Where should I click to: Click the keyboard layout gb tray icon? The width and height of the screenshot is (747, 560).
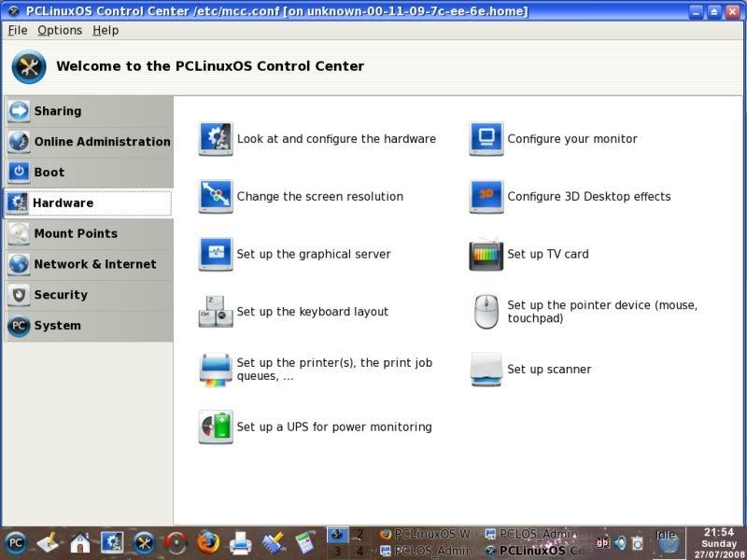(x=602, y=543)
